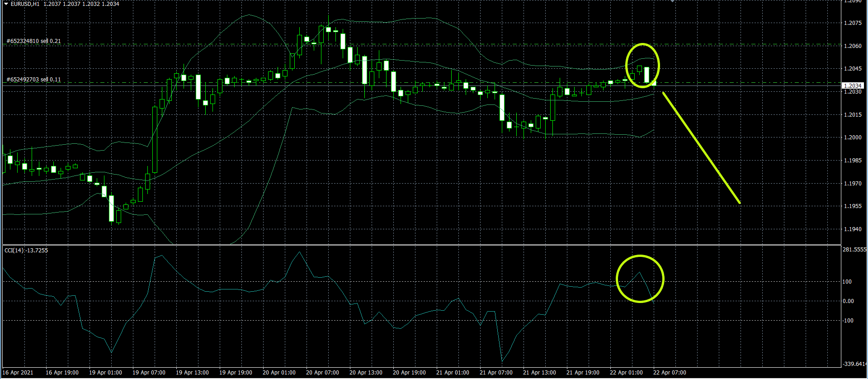The image size is (868, 379).
Task: Click the CCI -100 level label
Action: [848, 321]
